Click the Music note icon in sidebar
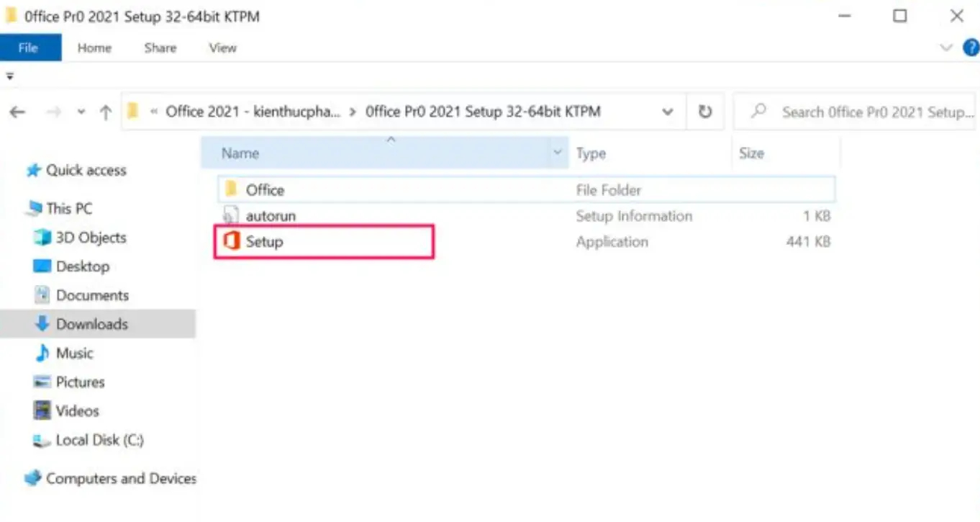 coord(42,353)
